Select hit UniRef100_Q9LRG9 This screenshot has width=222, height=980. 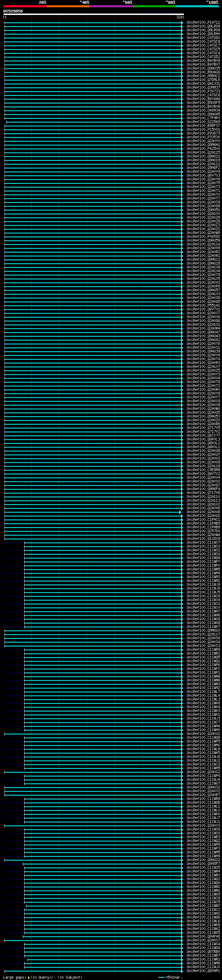203,26
